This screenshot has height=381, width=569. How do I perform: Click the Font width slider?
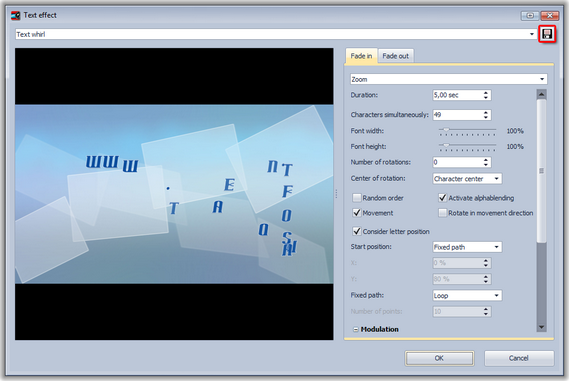tap(467, 131)
